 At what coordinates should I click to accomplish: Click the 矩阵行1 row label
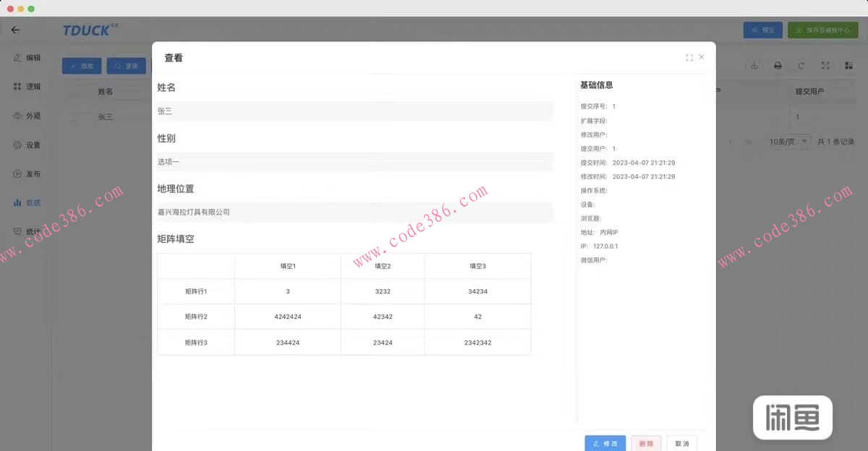pos(196,291)
